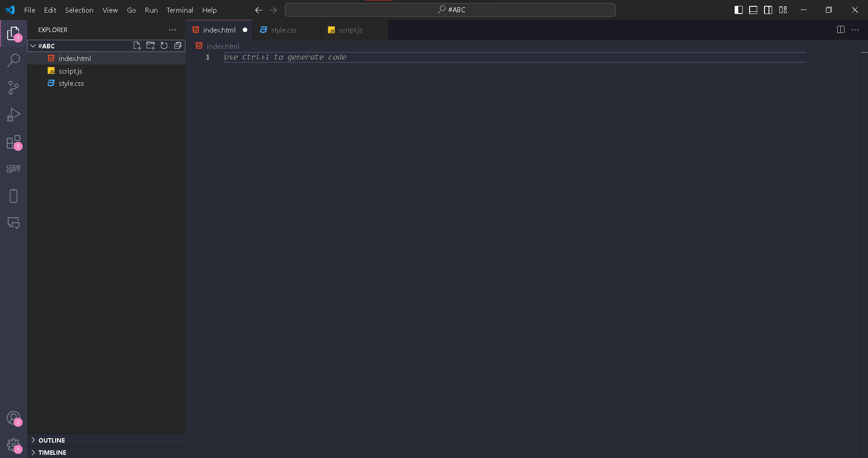Click the VS Code logo icon

point(10,10)
